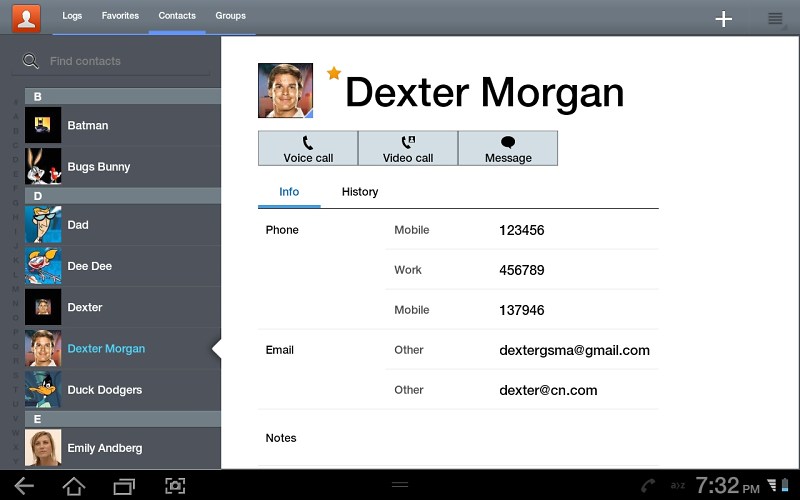Open the Logs tab
Viewport: 800px width, 500px height.
click(72, 16)
